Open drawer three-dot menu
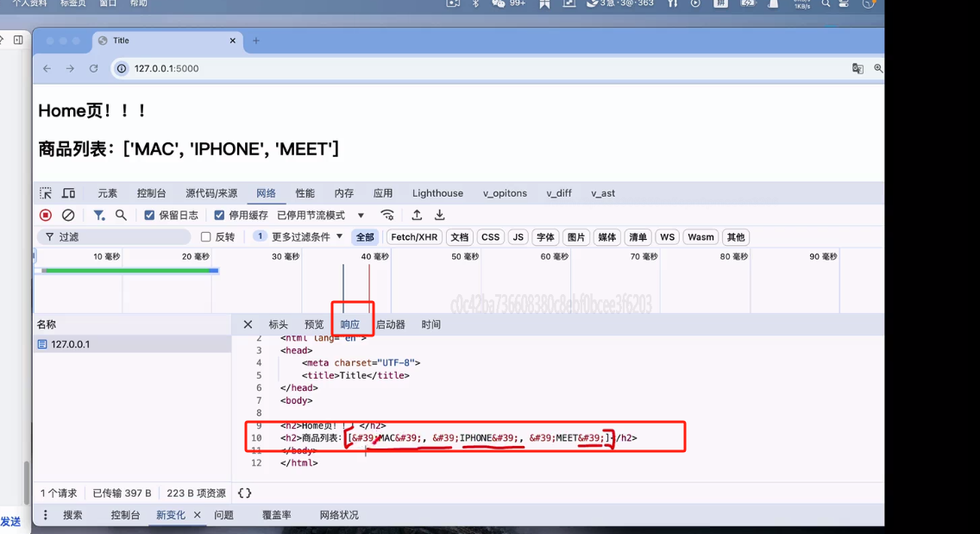This screenshot has height=534, width=980. tap(45, 515)
